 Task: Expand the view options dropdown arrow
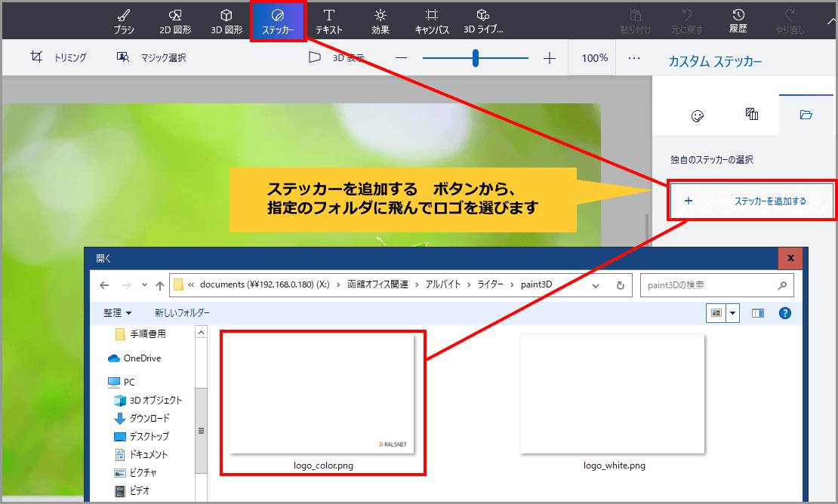(732, 313)
